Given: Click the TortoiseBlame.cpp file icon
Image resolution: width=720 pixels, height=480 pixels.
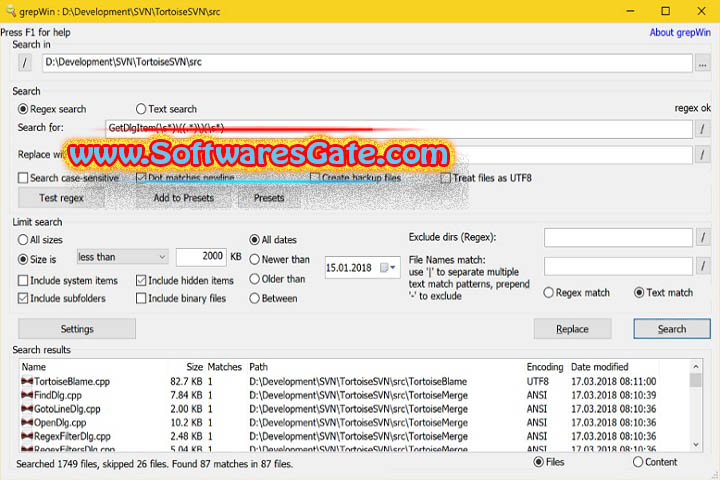Looking at the screenshot, I should click(27, 381).
